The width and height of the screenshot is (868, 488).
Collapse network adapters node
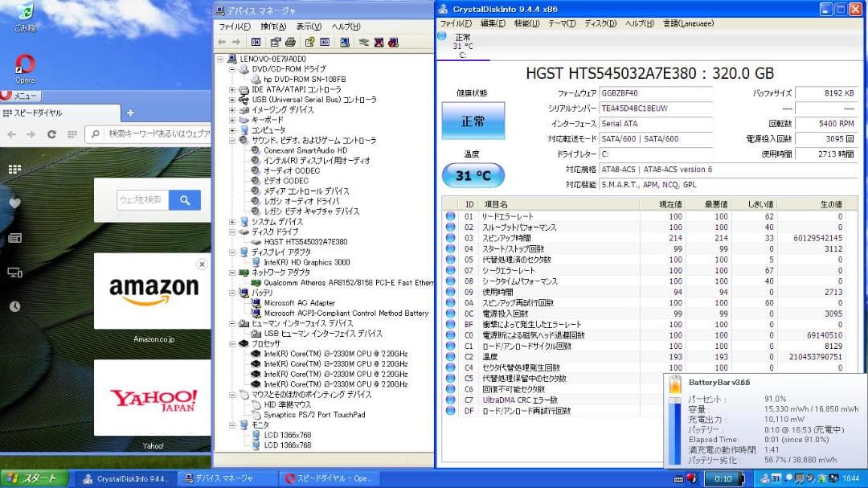point(232,273)
